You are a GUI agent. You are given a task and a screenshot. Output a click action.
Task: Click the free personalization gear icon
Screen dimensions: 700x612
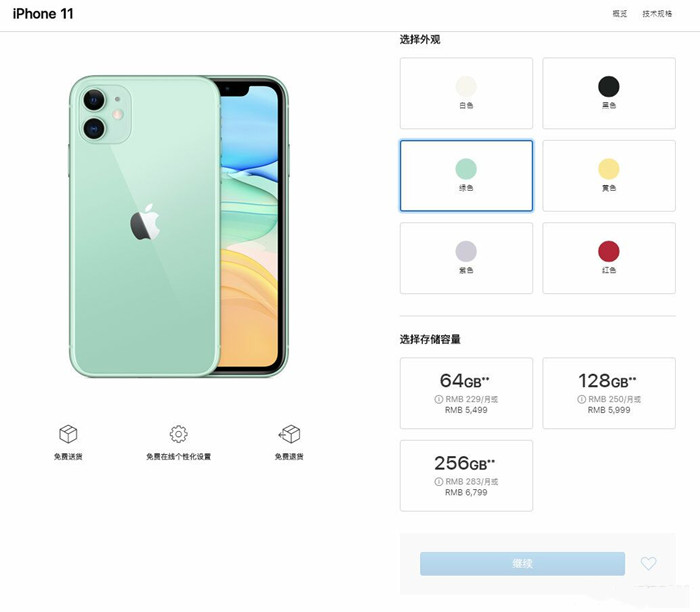click(x=179, y=434)
